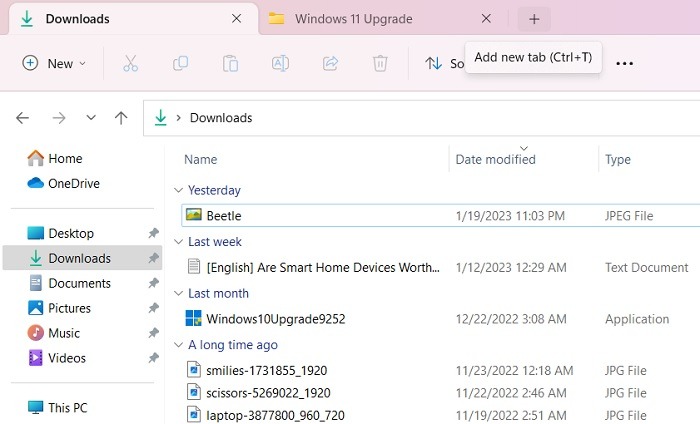This screenshot has width=700, height=424.
Task: Collapse the Last month group
Action: pyautogui.click(x=178, y=294)
